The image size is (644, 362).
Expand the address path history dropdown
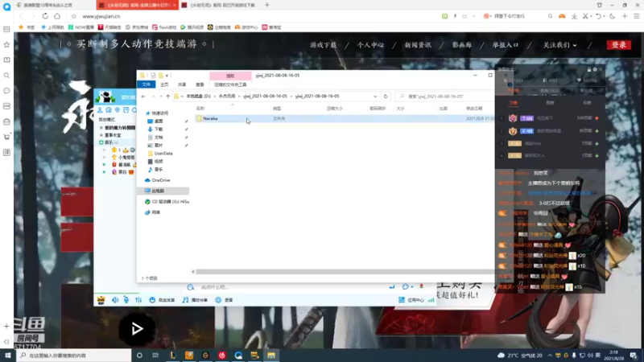click(x=375, y=97)
